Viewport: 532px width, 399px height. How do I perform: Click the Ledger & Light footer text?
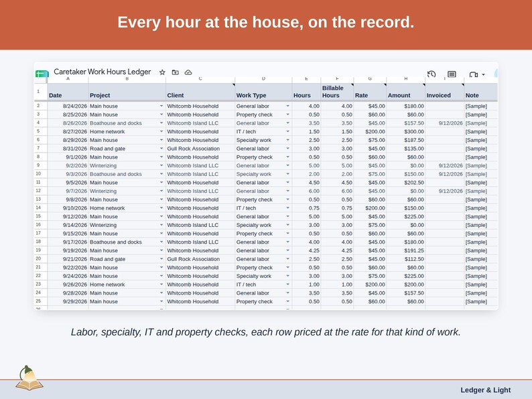(x=485, y=390)
